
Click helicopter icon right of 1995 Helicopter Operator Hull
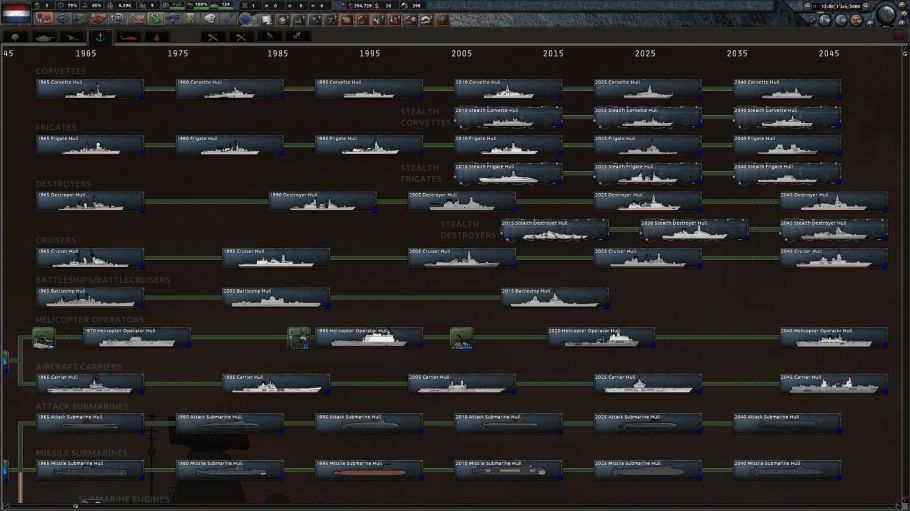pos(461,338)
